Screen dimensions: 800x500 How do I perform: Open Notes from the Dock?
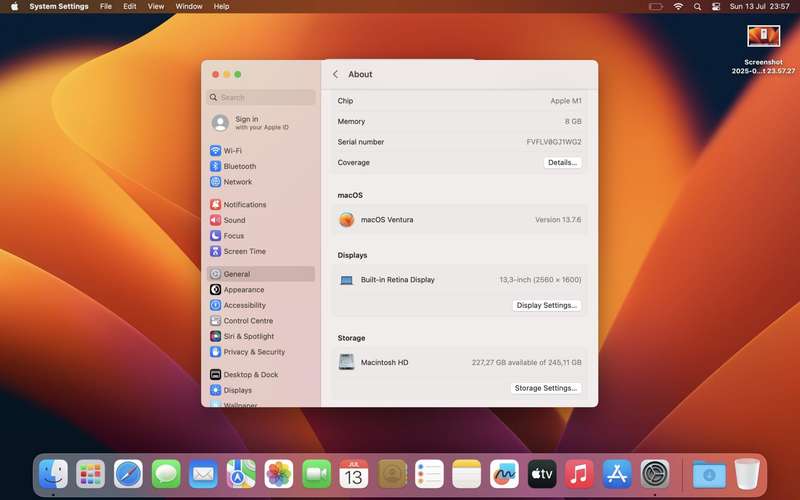[x=467, y=474]
